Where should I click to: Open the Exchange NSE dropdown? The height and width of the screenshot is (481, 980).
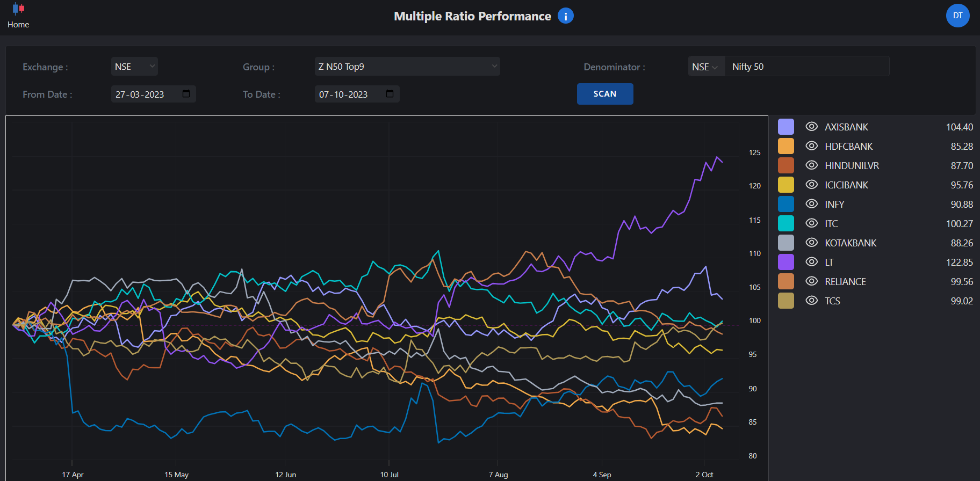click(134, 67)
